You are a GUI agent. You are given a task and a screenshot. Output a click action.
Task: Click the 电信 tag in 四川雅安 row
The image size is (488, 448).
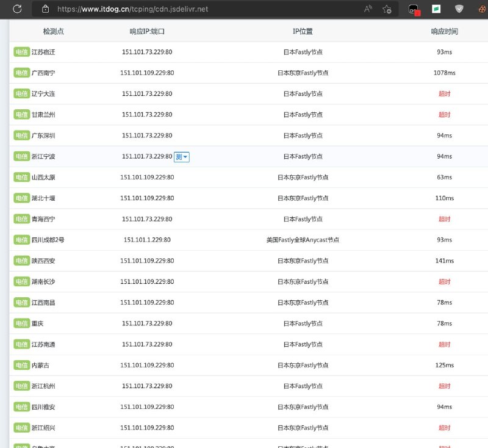pyautogui.click(x=21, y=406)
